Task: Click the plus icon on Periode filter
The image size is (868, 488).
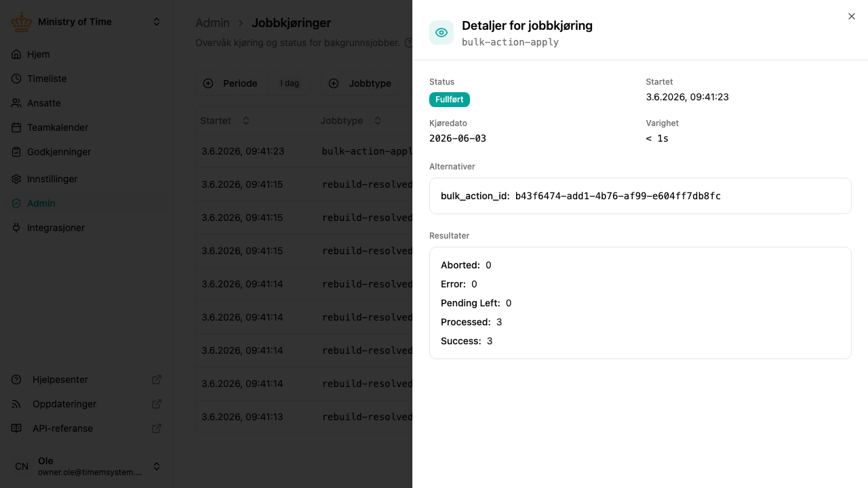Action: click(x=208, y=83)
